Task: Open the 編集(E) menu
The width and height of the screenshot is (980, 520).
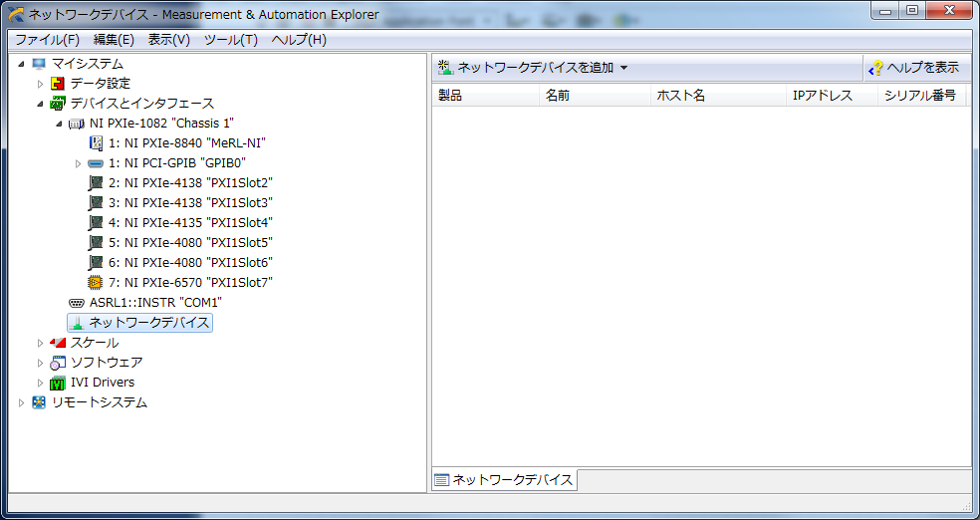Action: tap(114, 40)
